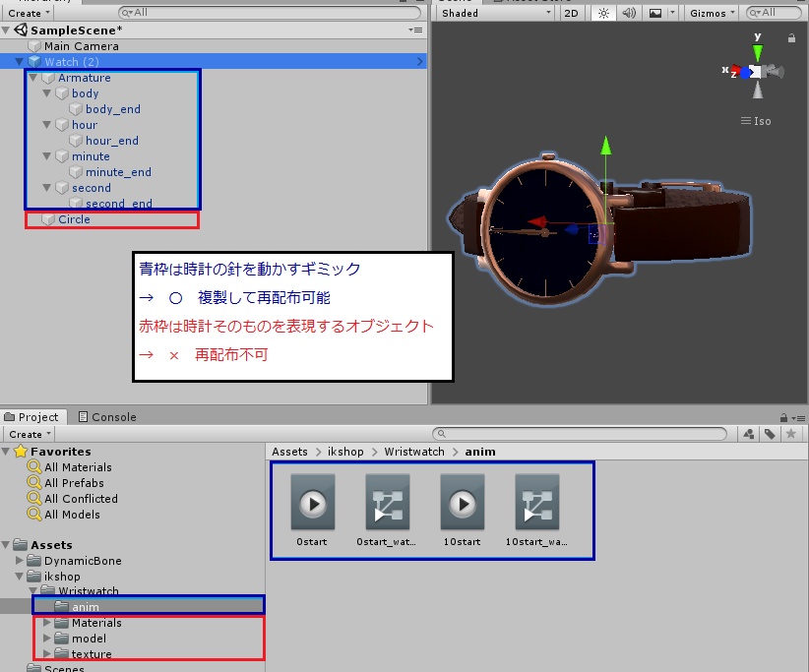Click the green Y axis cone gizmo
Viewport: 809px width, 672px height.
coord(758,52)
